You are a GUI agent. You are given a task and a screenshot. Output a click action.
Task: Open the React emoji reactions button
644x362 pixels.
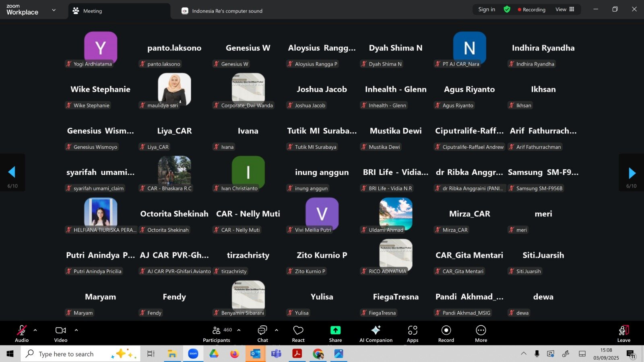(298, 333)
